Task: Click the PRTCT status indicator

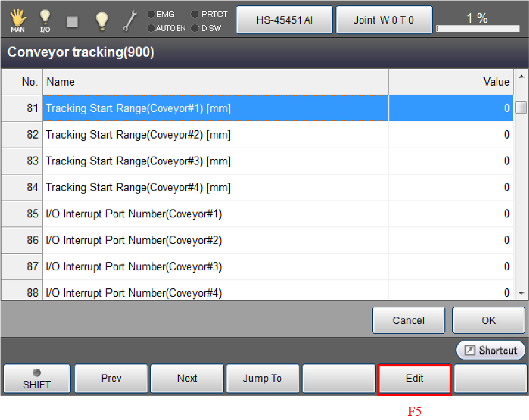Action: (x=209, y=14)
